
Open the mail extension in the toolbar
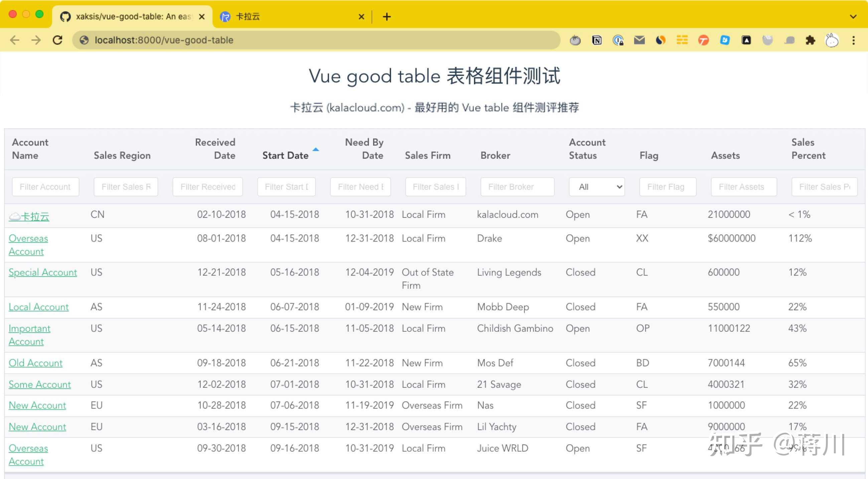[x=639, y=40]
